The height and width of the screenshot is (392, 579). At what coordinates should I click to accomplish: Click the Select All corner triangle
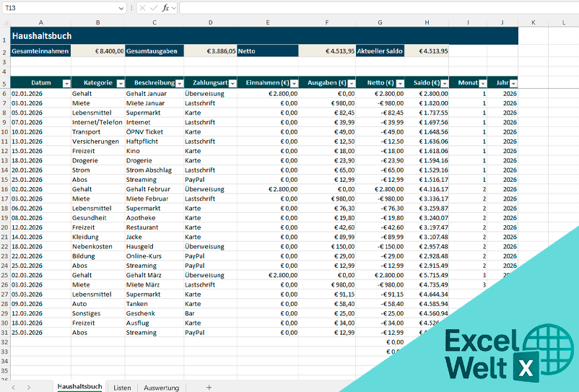point(5,22)
